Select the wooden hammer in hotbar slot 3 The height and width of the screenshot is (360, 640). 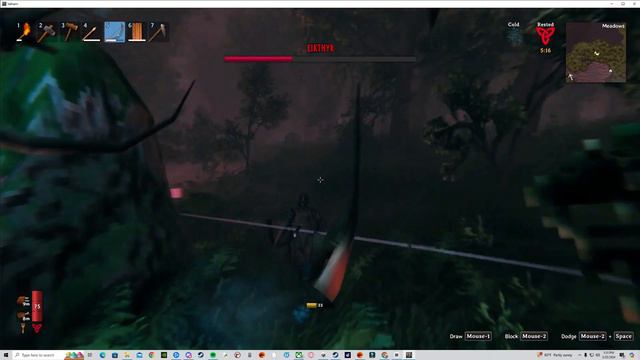coord(69,32)
